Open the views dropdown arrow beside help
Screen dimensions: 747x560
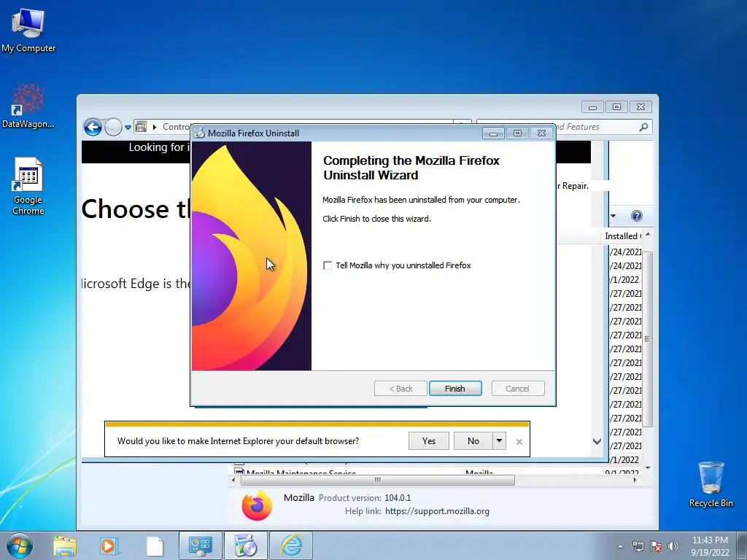point(613,216)
